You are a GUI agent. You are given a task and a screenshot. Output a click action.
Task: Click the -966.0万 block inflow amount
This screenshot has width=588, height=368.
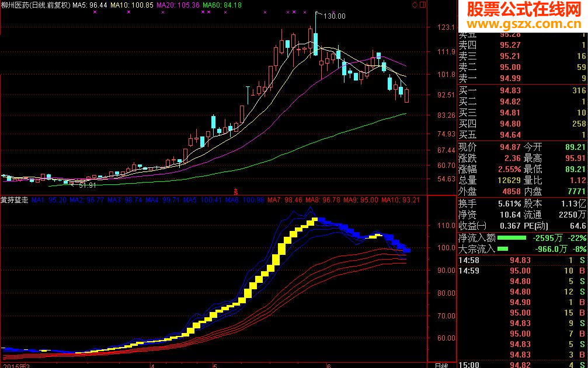549,249
